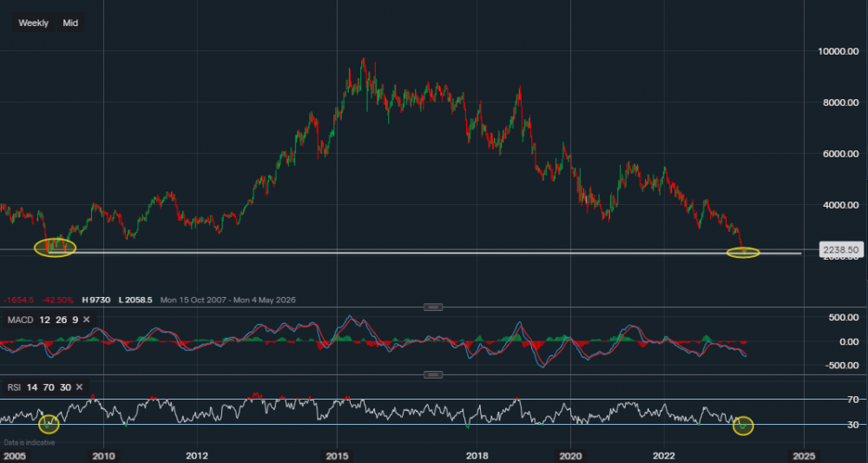
Task: Grab the resize handle above the MACD panel
Action: (433, 307)
